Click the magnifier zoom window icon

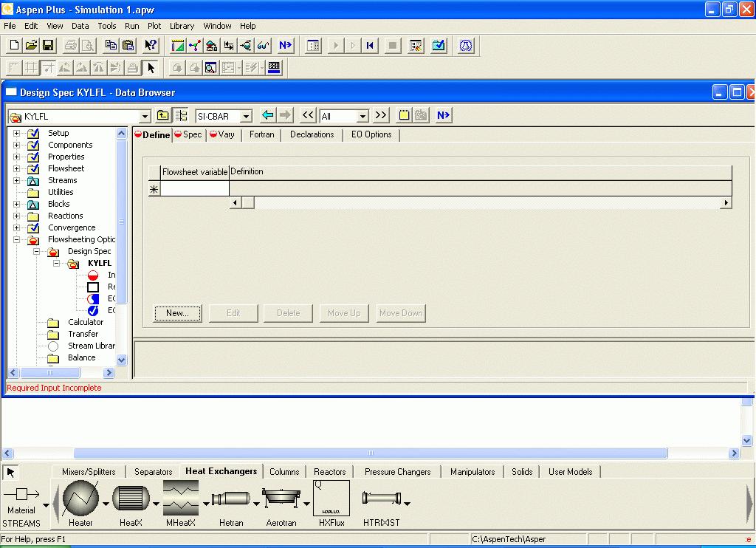point(210,67)
